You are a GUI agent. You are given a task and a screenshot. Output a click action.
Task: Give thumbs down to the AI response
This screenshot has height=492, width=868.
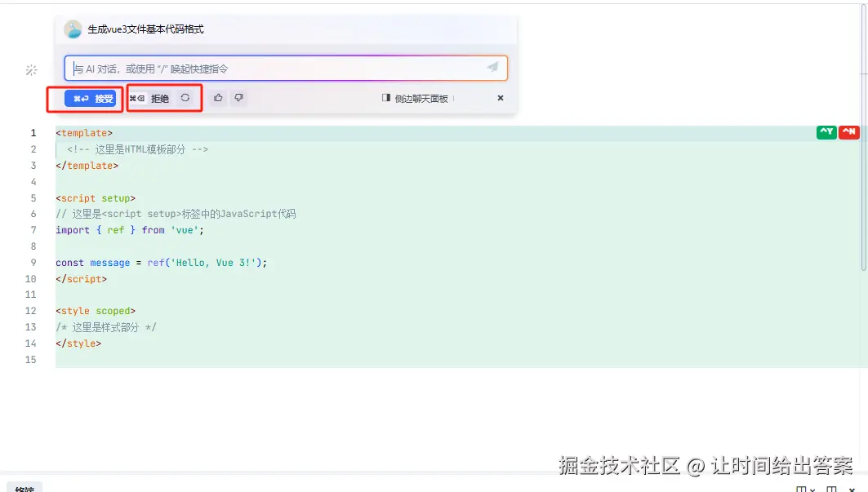[x=238, y=98]
